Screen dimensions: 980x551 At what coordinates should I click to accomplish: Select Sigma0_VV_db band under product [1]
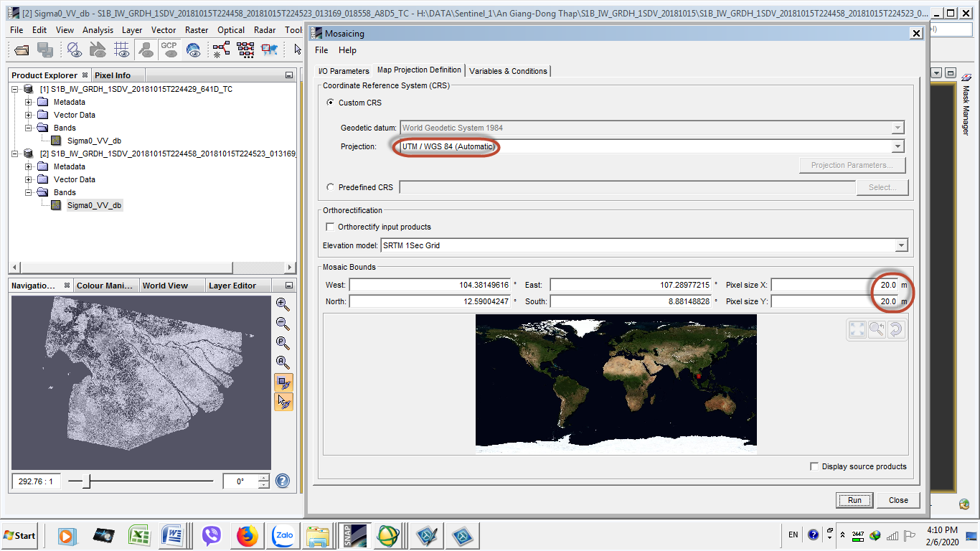94,141
